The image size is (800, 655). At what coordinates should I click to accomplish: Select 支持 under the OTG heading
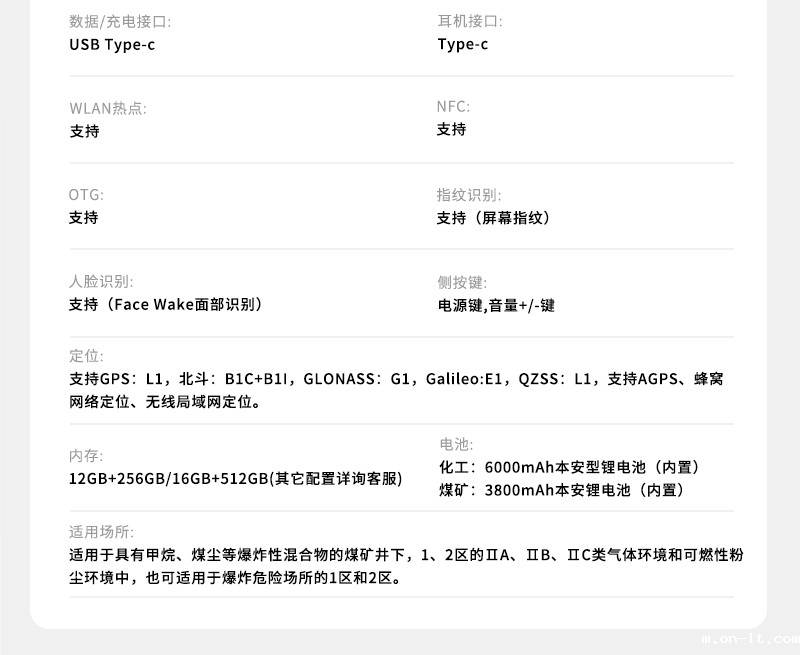click(x=84, y=217)
